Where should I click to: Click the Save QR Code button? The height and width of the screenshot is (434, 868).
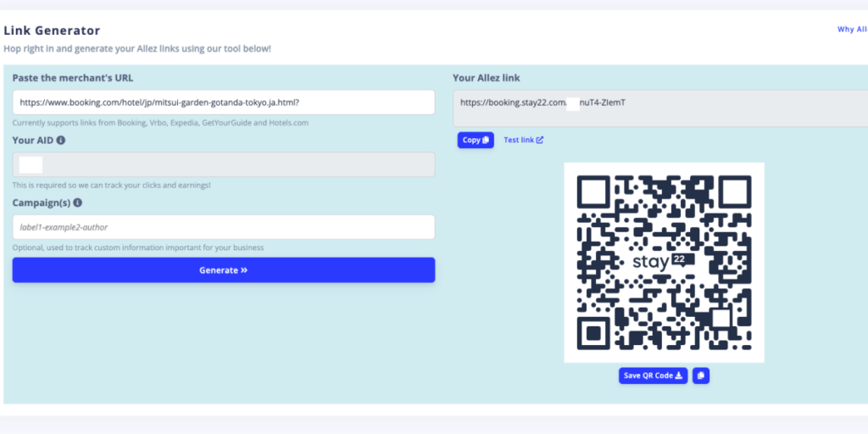(x=654, y=376)
